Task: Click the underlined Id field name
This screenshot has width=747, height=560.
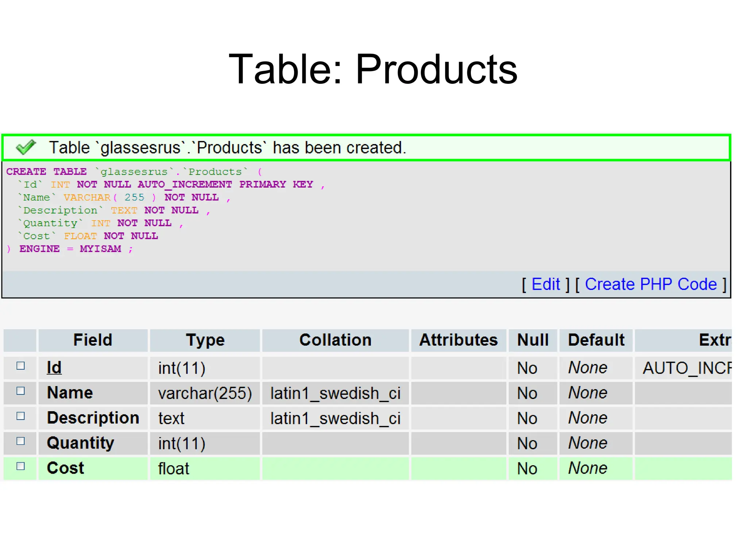Action: click(x=54, y=367)
